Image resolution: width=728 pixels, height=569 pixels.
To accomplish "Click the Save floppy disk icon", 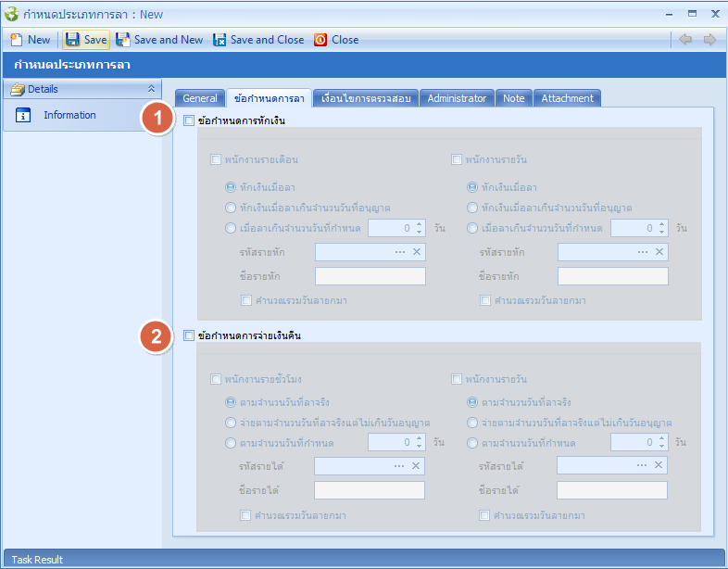I will click(72, 40).
